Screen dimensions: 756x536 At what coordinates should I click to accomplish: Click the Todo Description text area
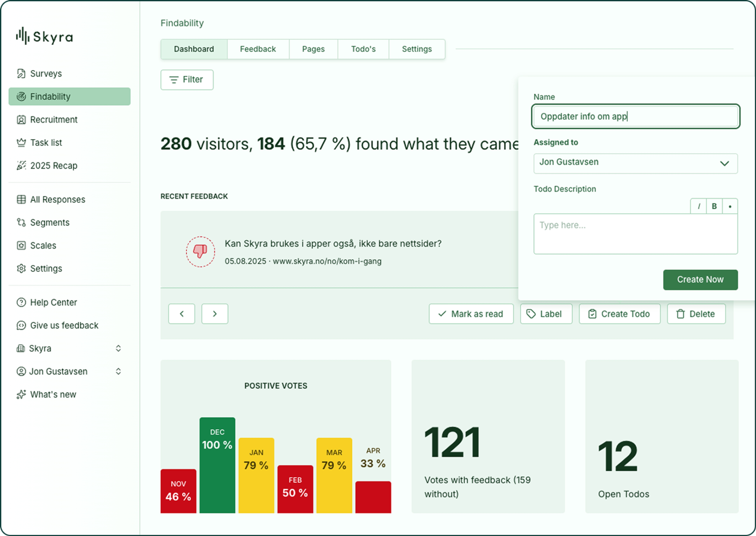[636, 234]
